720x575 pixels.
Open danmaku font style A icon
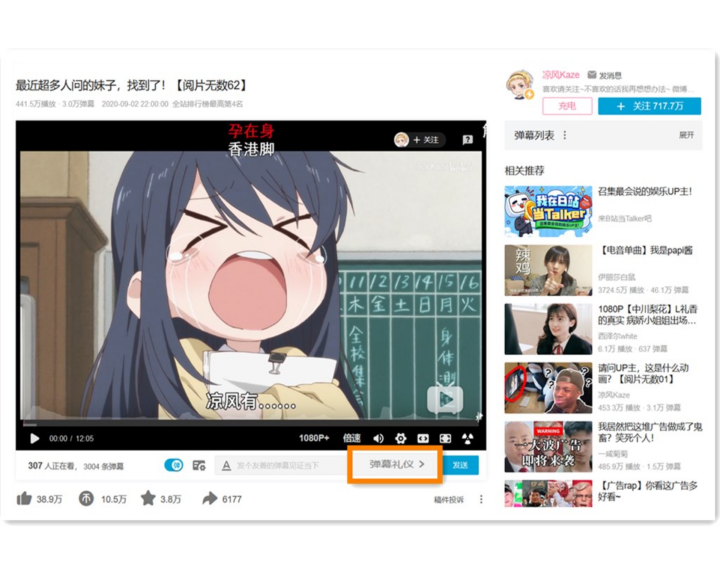[226, 466]
